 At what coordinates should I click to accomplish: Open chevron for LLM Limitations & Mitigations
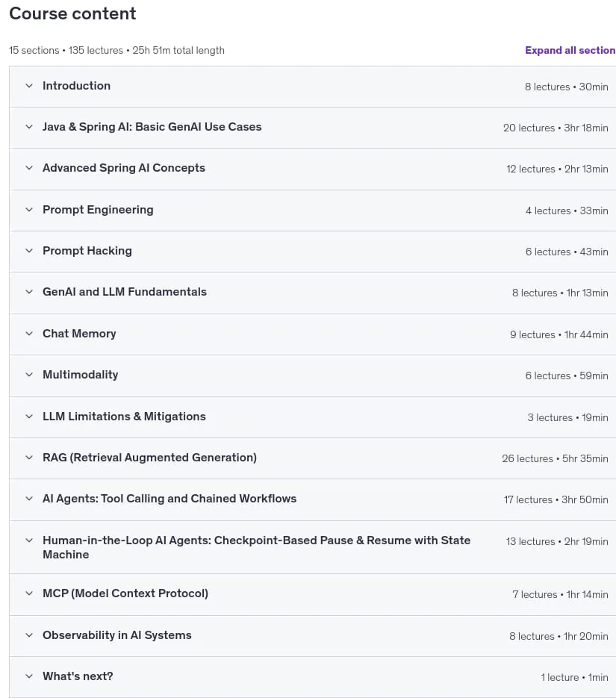click(29, 417)
